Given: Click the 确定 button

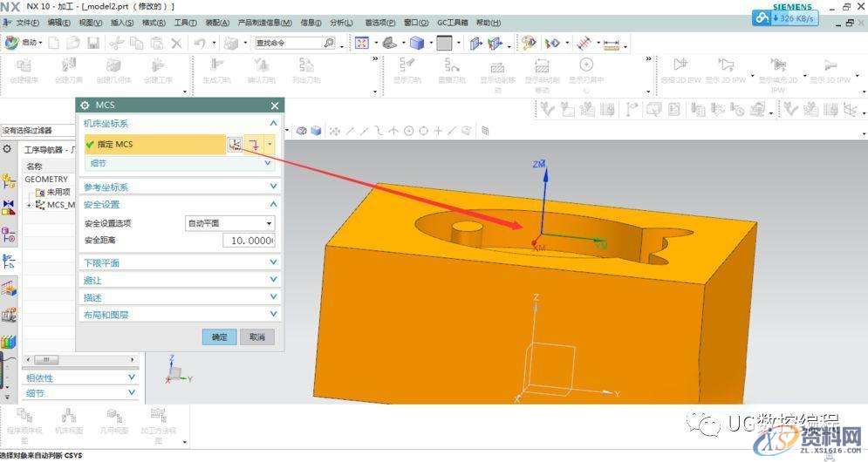Looking at the screenshot, I should [x=219, y=336].
